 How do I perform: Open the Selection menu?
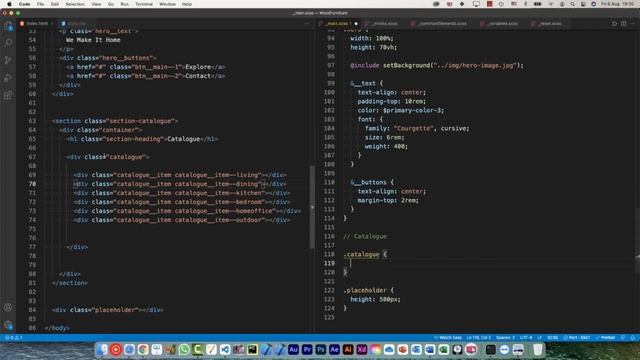pos(75,4)
